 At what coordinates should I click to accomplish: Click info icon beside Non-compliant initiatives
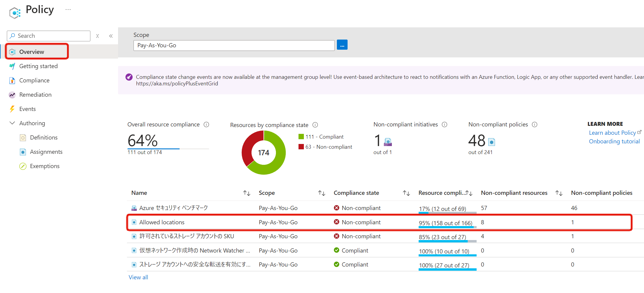(x=444, y=124)
